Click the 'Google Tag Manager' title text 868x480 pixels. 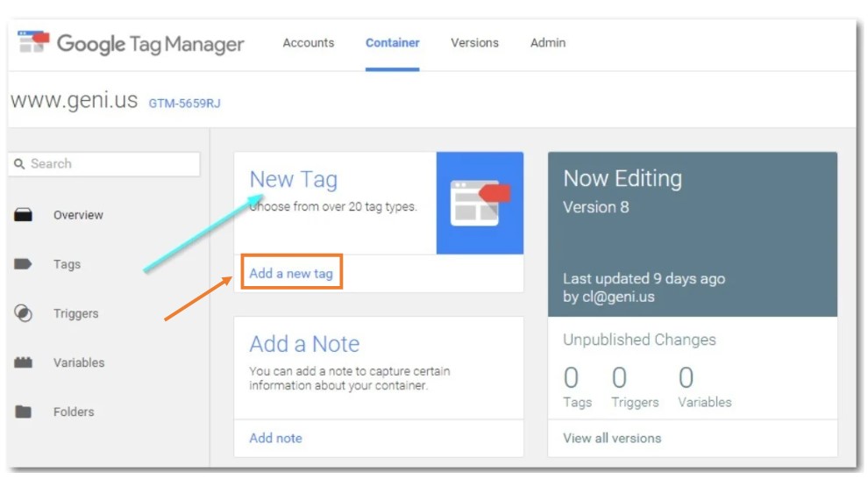pos(151,44)
